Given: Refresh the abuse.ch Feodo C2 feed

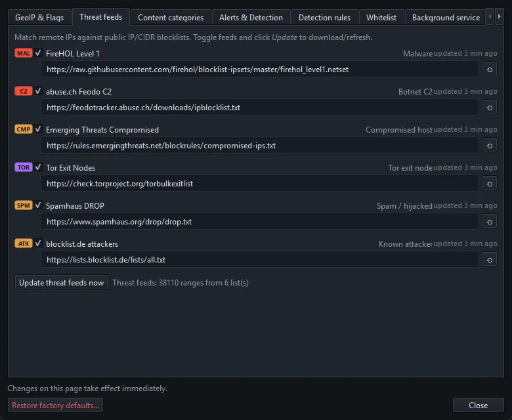Looking at the screenshot, I should pos(489,108).
